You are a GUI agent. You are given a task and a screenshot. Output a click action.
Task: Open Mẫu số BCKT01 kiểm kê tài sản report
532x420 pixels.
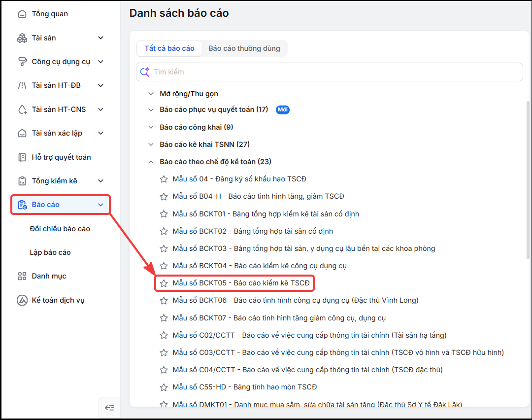(266, 214)
